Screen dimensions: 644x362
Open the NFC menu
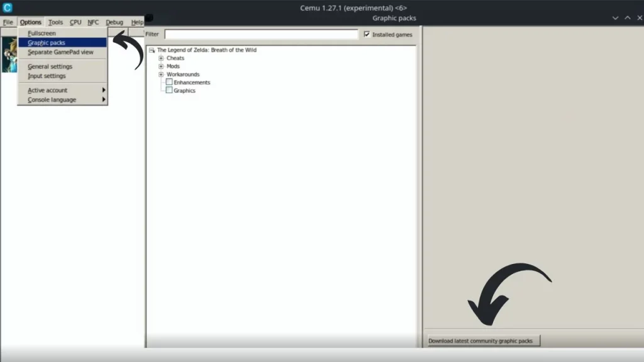pyautogui.click(x=93, y=22)
